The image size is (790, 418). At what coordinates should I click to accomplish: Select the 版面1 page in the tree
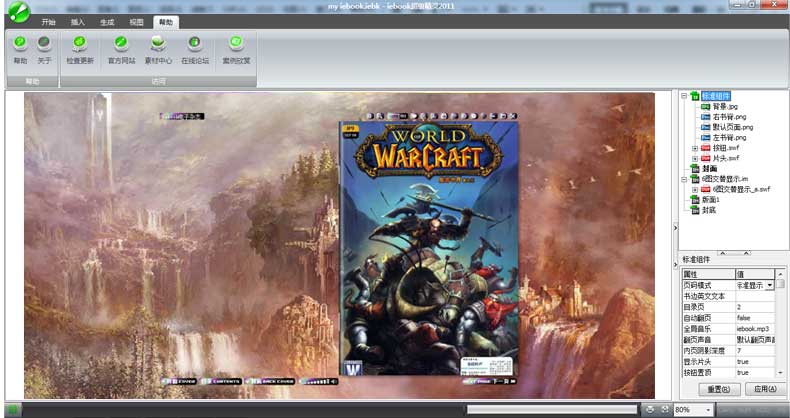tap(710, 199)
